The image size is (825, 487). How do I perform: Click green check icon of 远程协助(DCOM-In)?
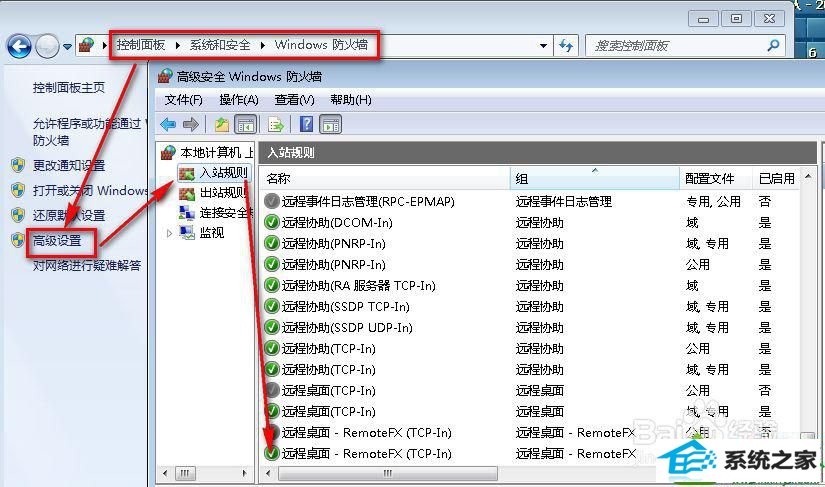(271, 222)
